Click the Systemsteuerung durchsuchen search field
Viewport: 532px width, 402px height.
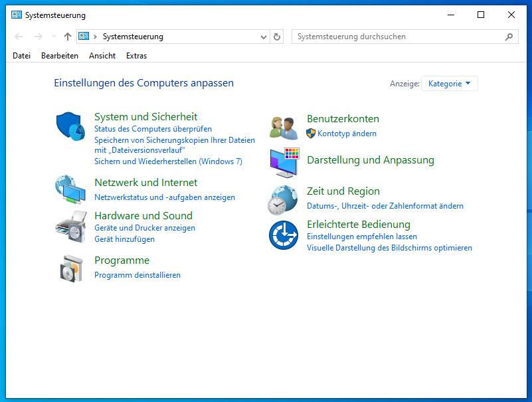point(399,37)
